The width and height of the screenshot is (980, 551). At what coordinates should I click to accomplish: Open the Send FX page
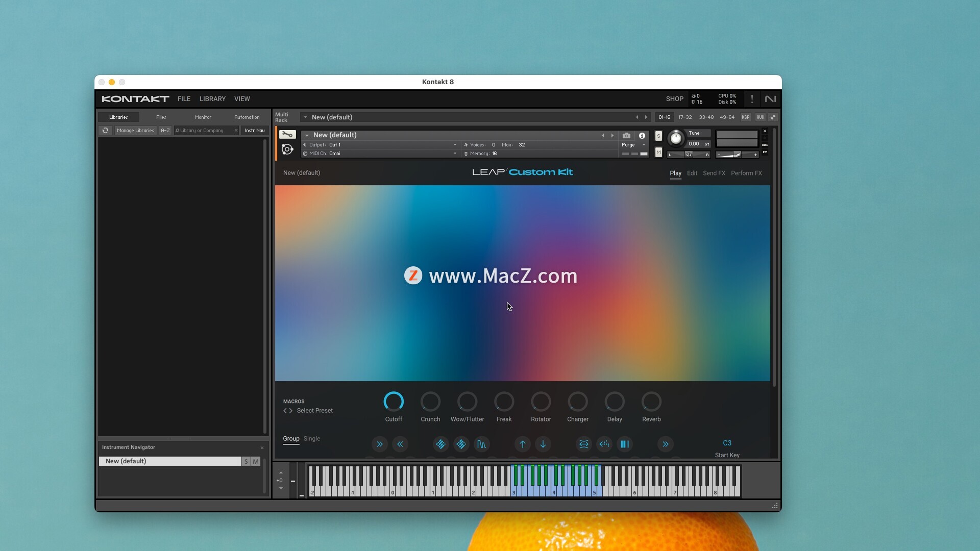tap(714, 173)
